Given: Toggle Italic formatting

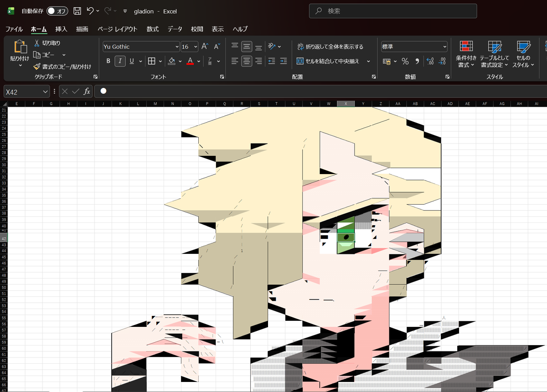Looking at the screenshot, I should [x=120, y=61].
